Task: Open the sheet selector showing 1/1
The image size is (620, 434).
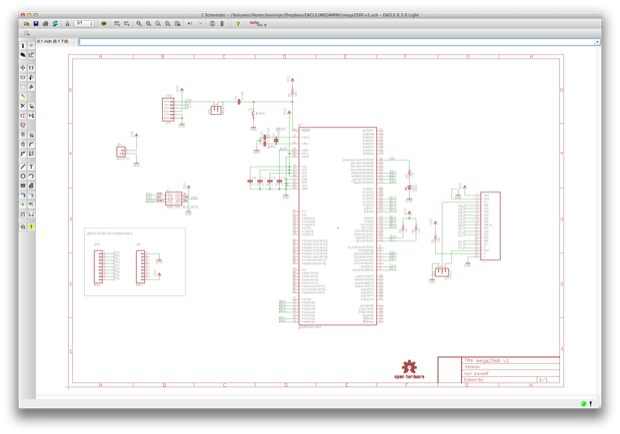Action: [84, 24]
